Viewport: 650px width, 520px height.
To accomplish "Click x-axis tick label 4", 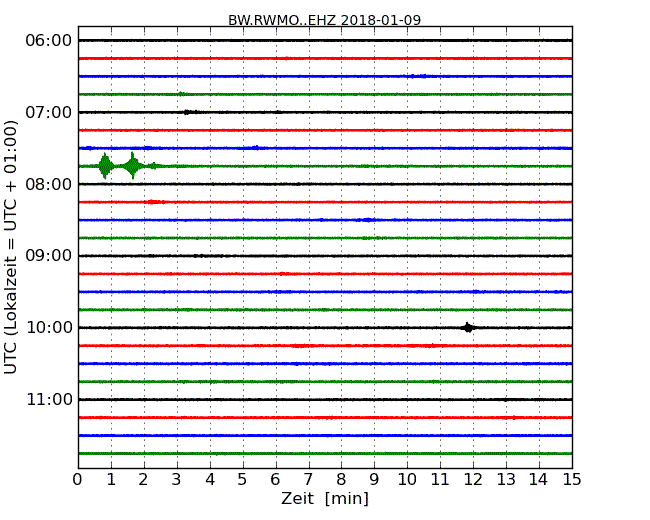I will [210, 480].
